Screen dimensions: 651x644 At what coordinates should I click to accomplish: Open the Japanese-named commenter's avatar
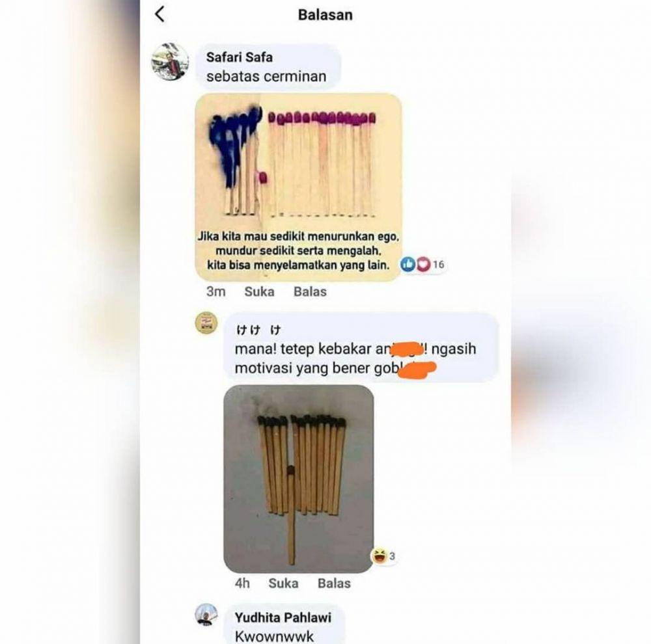click(206, 323)
